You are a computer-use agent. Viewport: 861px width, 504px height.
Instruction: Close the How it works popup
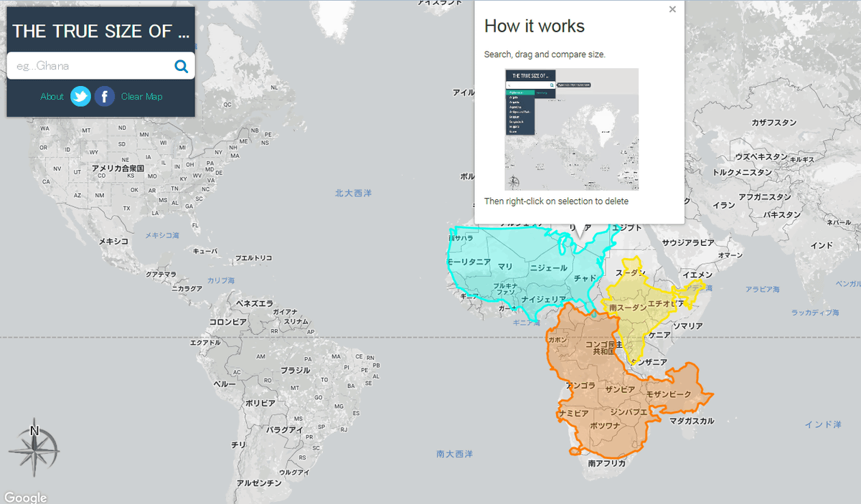[672, 9]
